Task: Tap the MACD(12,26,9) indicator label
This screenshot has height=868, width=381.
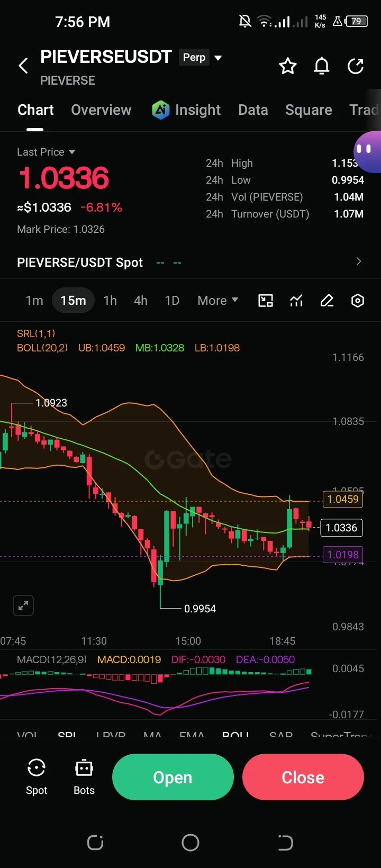Action: tap(52, 659)
